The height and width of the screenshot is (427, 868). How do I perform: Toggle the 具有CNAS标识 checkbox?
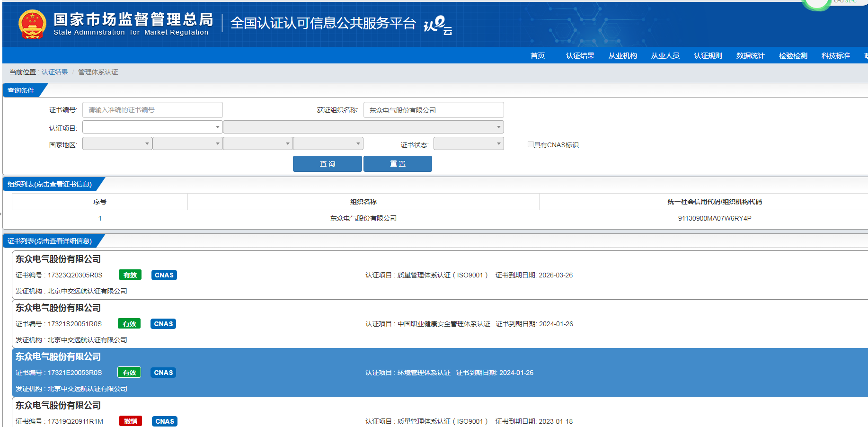[531, 144]
